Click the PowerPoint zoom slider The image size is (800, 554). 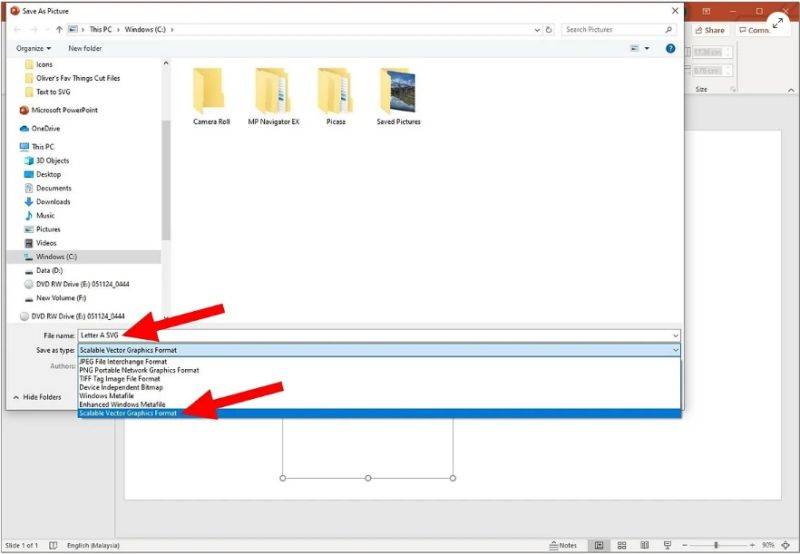point(718,545)
